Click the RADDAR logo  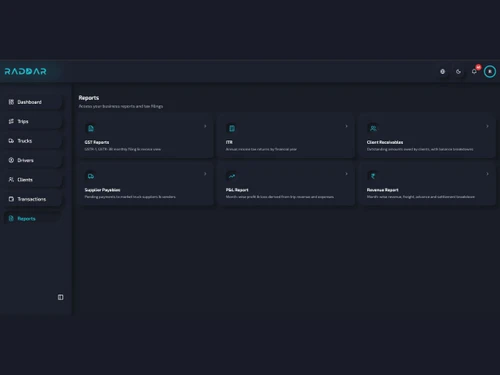(25, 71)
